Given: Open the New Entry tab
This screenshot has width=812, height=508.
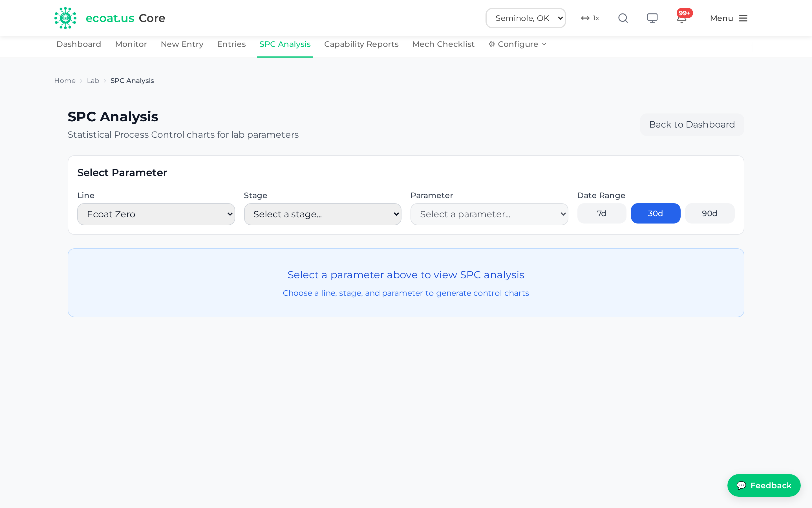Looking at the screenshot, I should coord(182,44).
